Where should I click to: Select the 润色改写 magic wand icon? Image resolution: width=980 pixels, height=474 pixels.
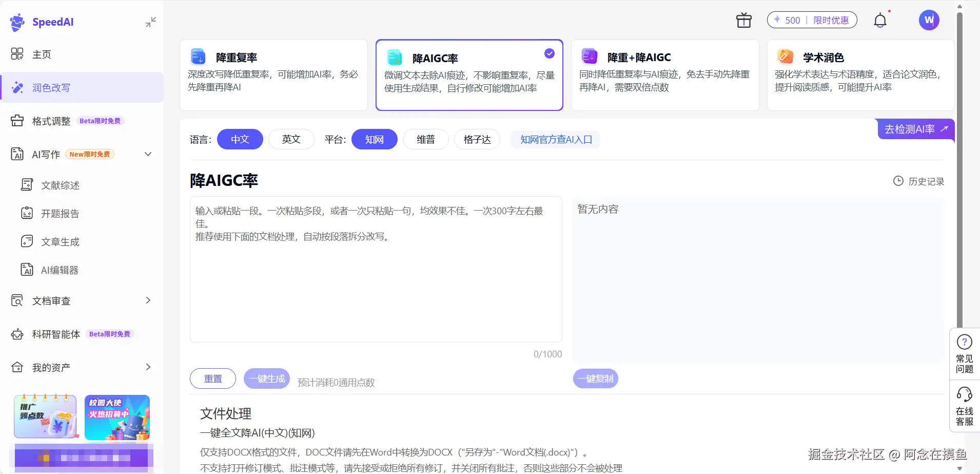[x=17, y=87]
